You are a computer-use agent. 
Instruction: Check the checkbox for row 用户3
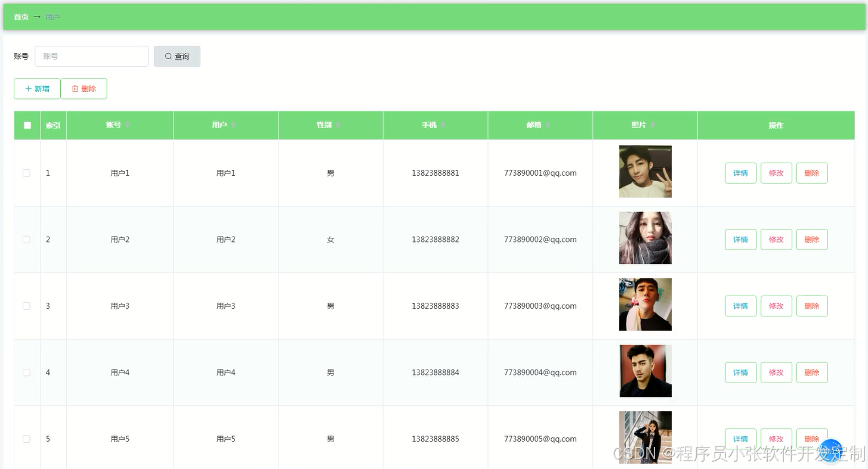tap(26, 306)
